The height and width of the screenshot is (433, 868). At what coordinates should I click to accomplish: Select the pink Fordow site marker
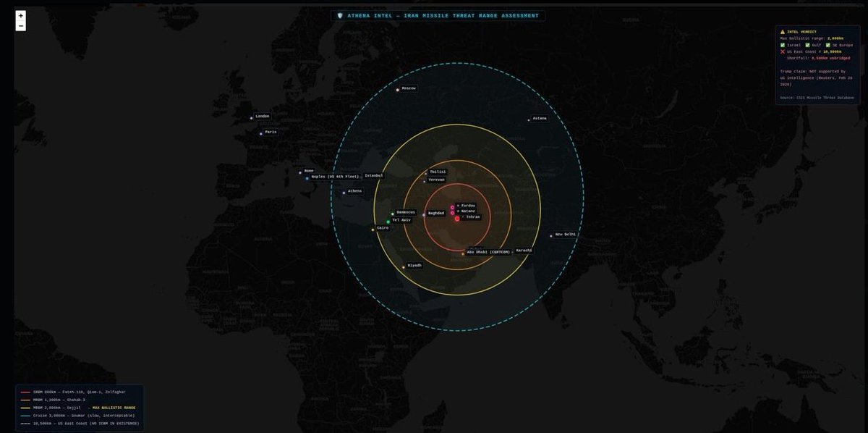(x=452, y=207)
